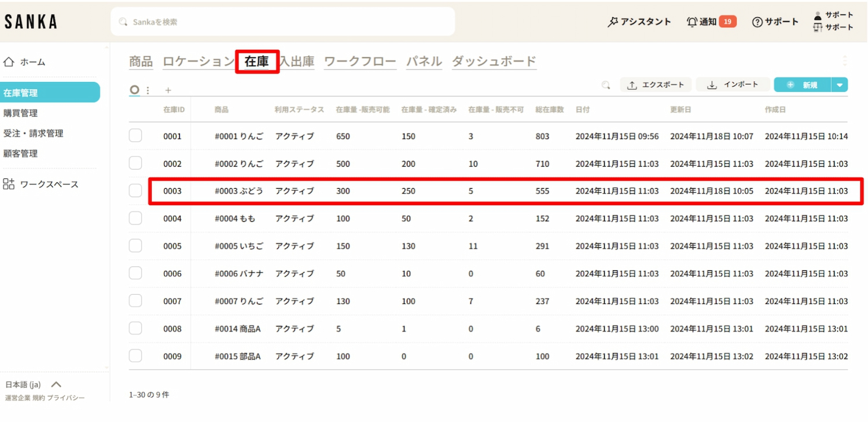Click the table search magnifier icon
This screenshot has width=868, height=422.
point(606,85)
